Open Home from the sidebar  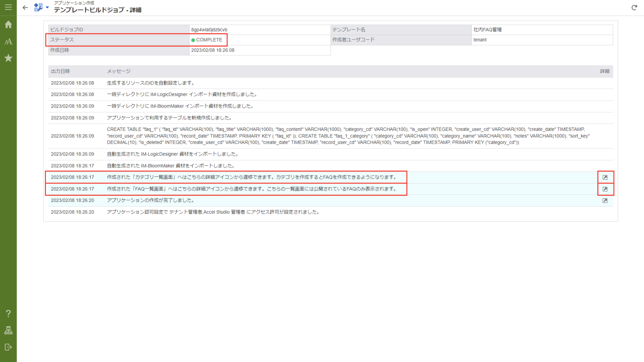click(8, 24)
